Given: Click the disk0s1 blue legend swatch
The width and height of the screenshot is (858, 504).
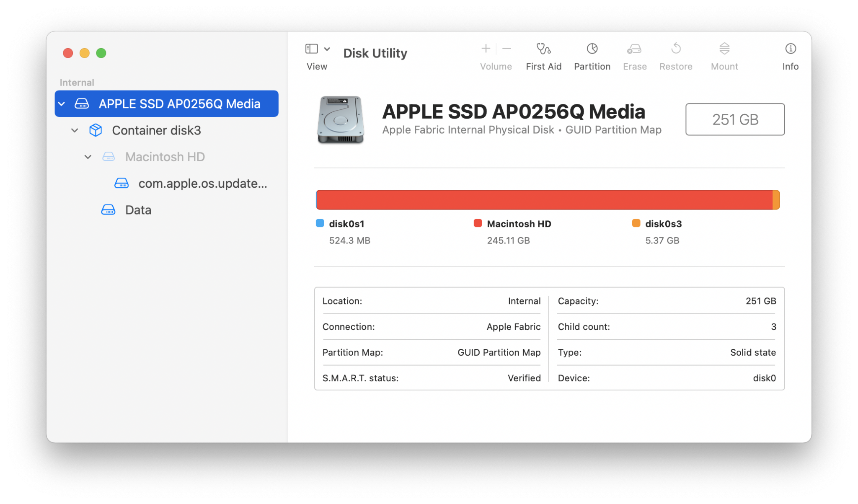Looking at the screenshot, I should coord(319,223).
